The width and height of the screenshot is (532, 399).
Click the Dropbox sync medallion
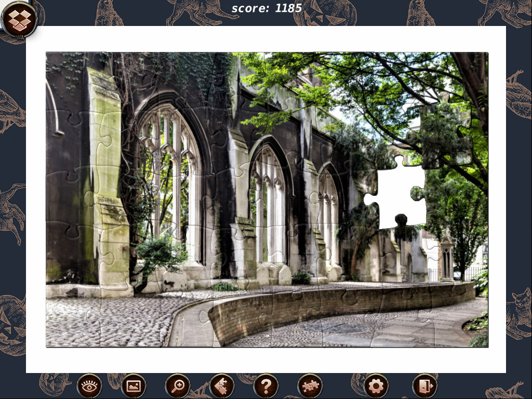point(20,20)
